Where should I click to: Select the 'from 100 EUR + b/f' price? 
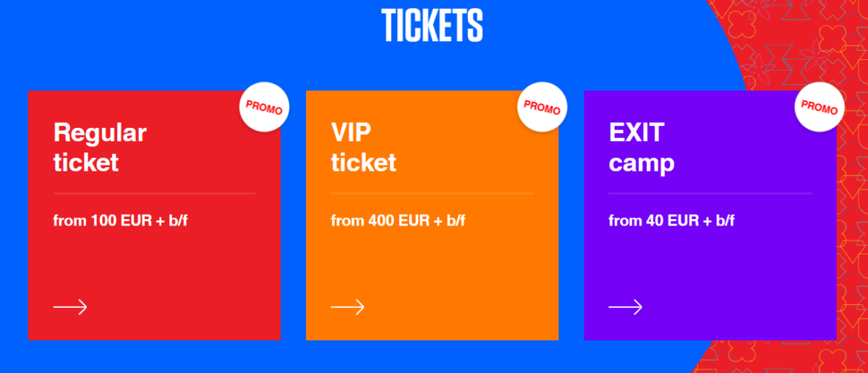(121, 220)
